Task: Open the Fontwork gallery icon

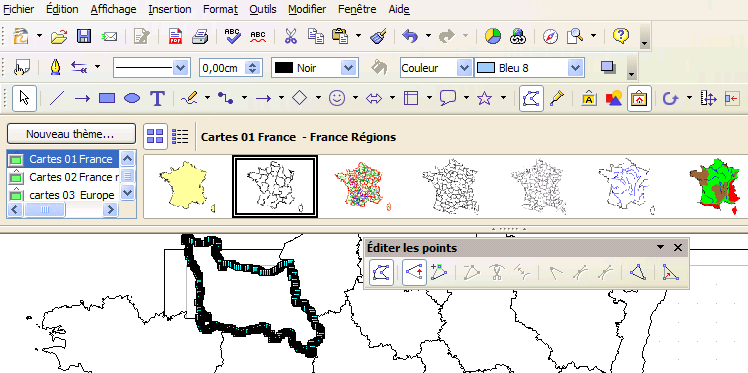Action: tap(589, 99)
